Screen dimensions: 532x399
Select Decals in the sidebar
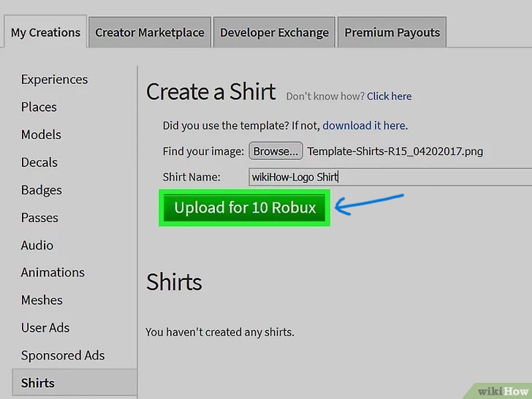click(39, 162)
